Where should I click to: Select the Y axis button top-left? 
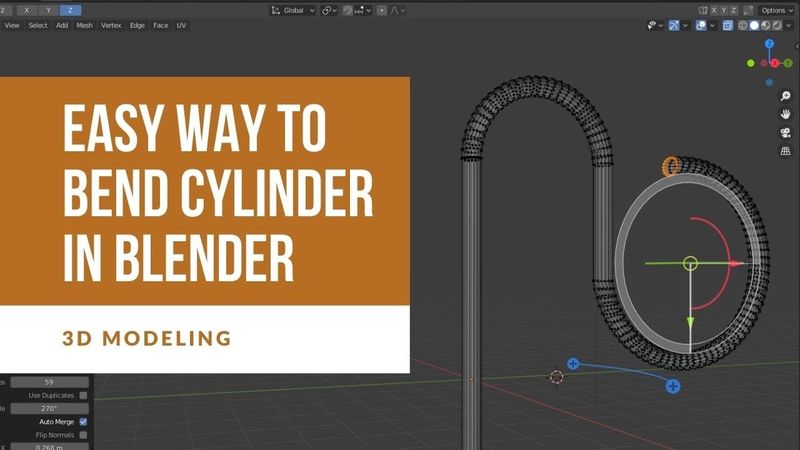tap(48, 10)
